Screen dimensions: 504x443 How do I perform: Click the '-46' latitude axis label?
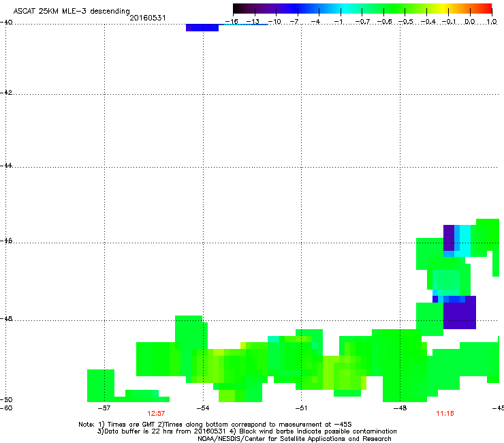(x=6, y=241)
